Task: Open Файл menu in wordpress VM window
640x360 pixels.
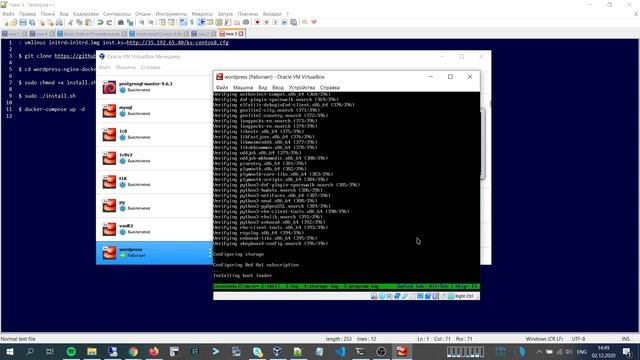Action: pyautogui.click(x=222, y=88)
